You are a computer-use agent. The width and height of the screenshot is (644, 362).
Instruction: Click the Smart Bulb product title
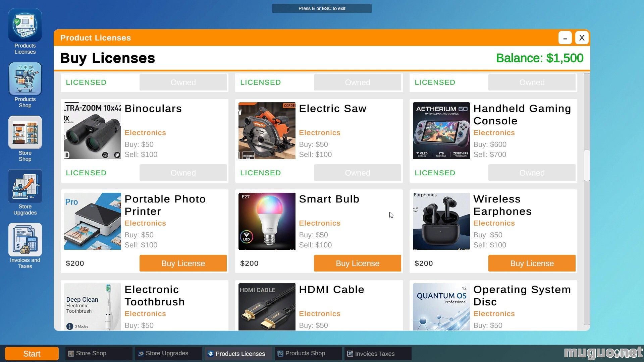(329, 199)
